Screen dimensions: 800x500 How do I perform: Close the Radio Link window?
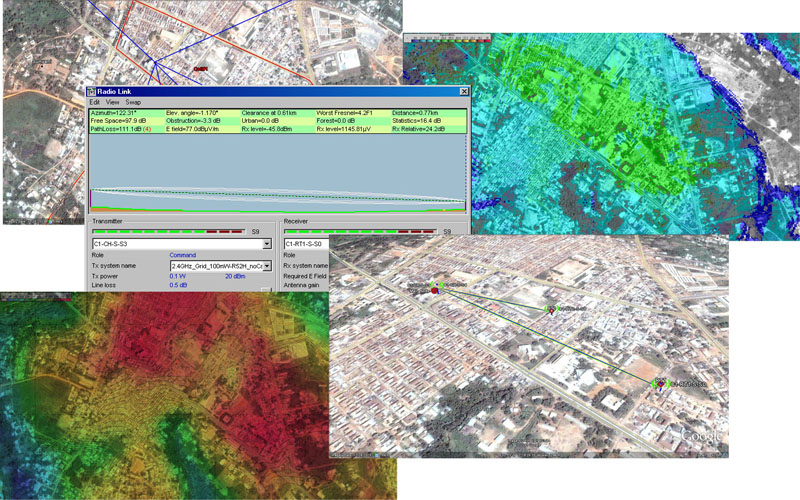click(x=464, y=91)
